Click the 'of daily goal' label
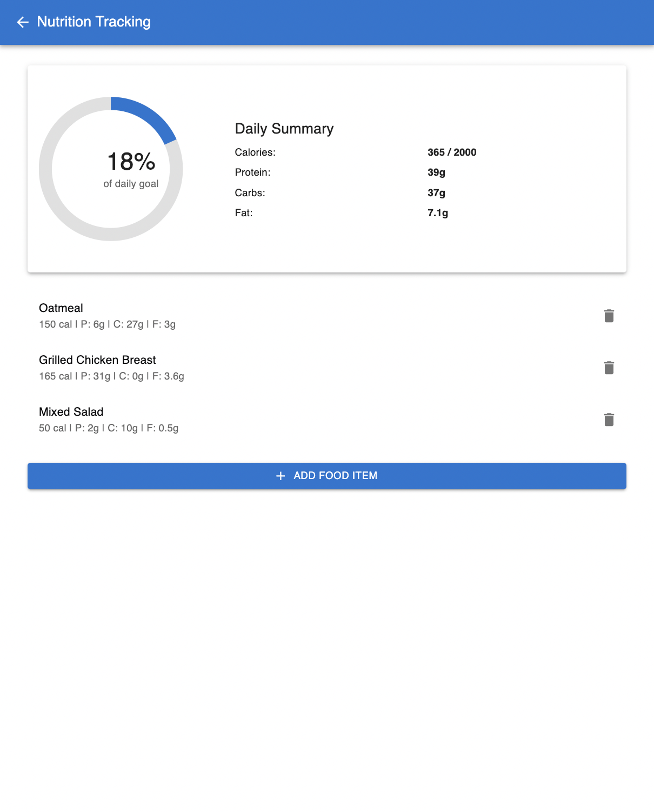This screenshot has height=812, width=654. pyautogui.click(x=131, y=184)
